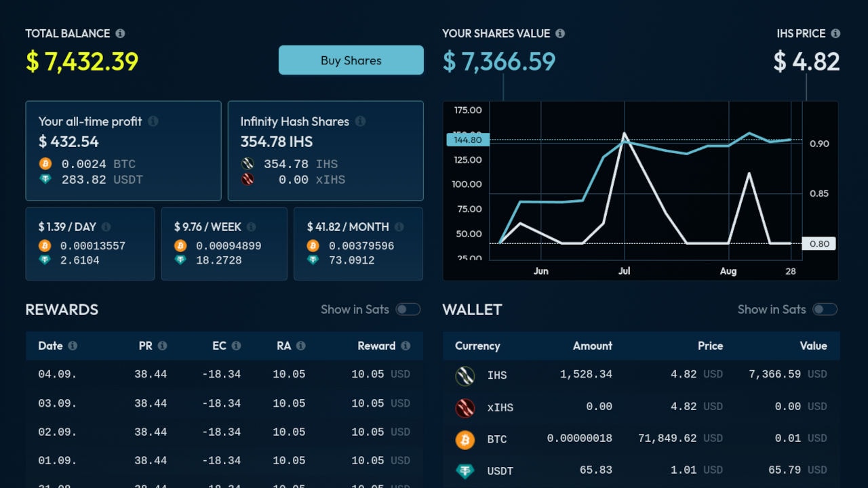Click info icon beside Reward column header
The image size is (868, 488).
click(x=406, y=346)
